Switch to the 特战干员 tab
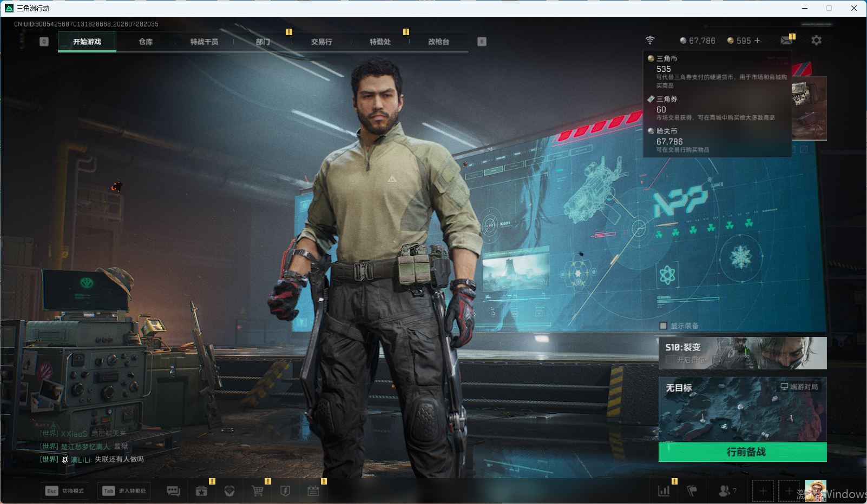The width and height of the screenshot is (867, 504). click(x=204, y=42)
